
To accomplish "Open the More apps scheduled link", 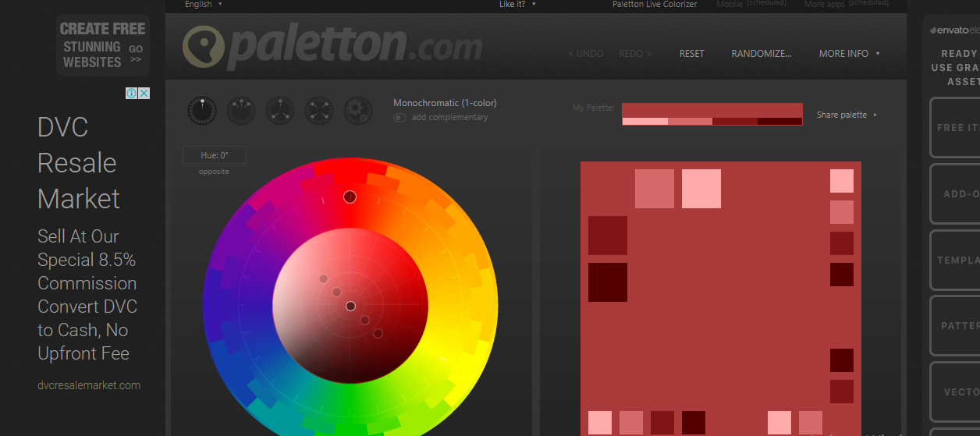I will point(847,5).
